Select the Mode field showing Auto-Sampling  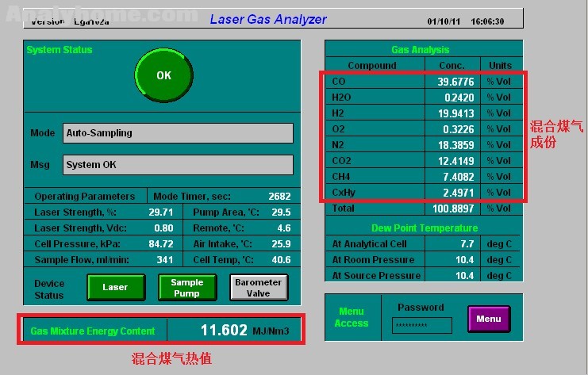(178, 133)
